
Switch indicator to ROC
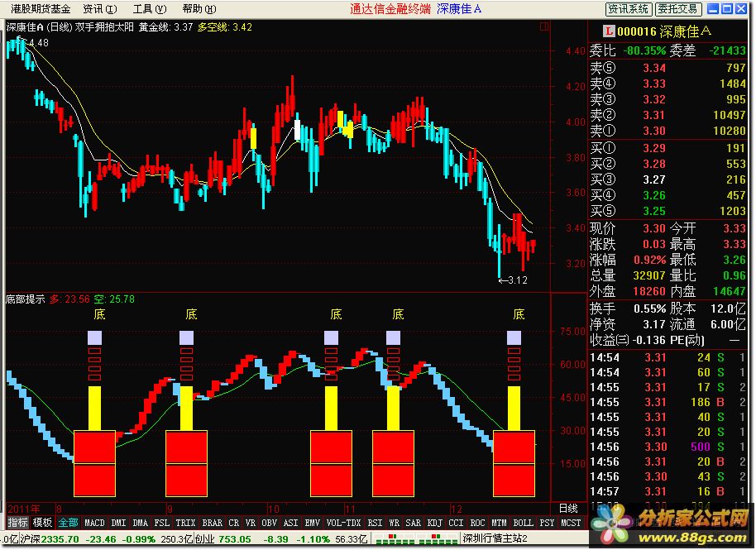pyautogui.click(x=478, y=523)
